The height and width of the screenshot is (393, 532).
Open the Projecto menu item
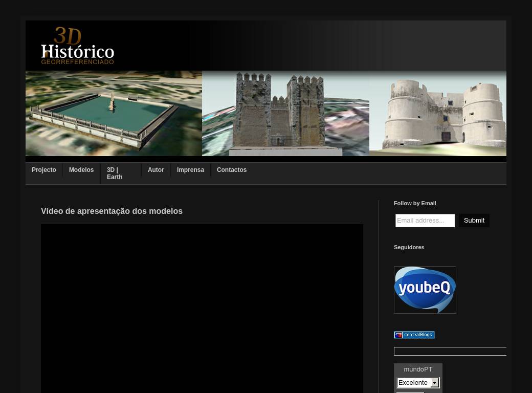pos(44,170)
